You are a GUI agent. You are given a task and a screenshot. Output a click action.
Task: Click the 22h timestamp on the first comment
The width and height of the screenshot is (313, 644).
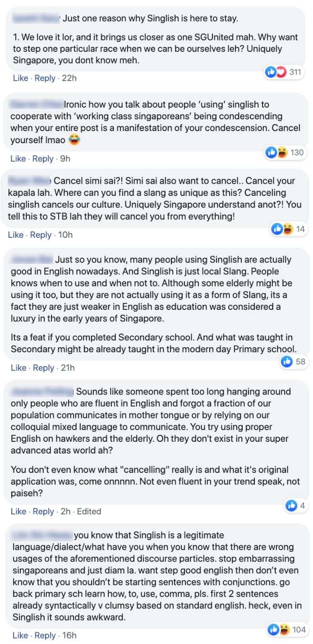69,78
